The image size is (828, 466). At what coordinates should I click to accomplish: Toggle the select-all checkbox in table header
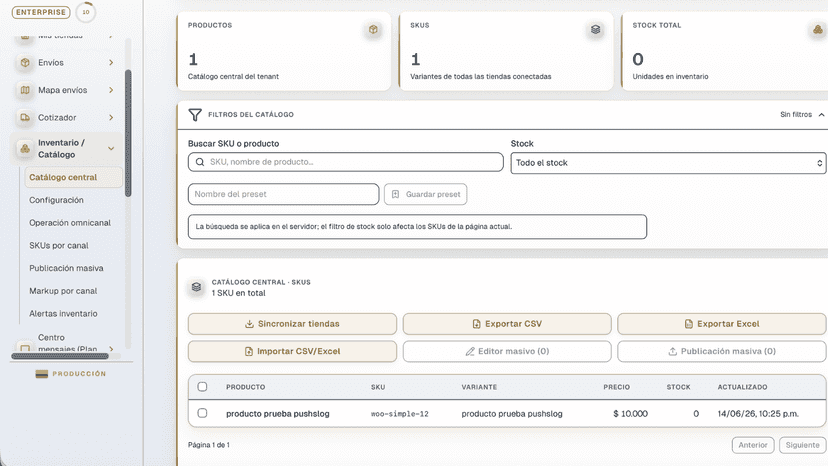pyautogui.click(x=202, y=387)
